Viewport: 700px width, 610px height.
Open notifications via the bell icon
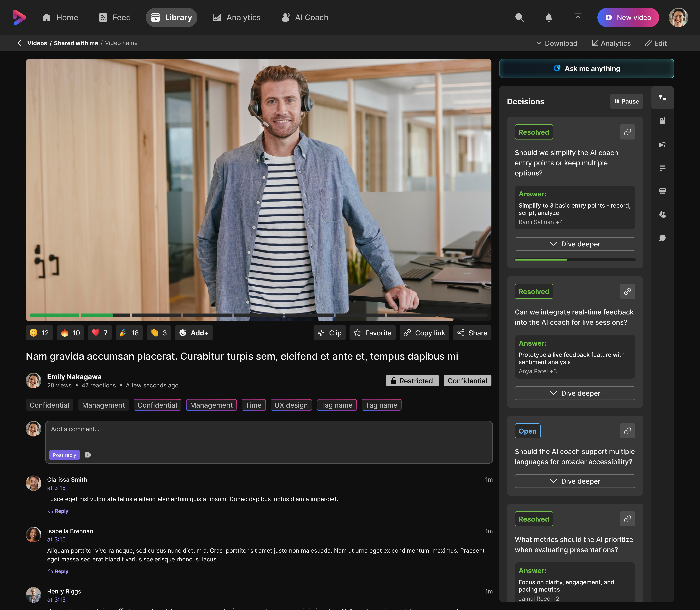click(548, 17)
